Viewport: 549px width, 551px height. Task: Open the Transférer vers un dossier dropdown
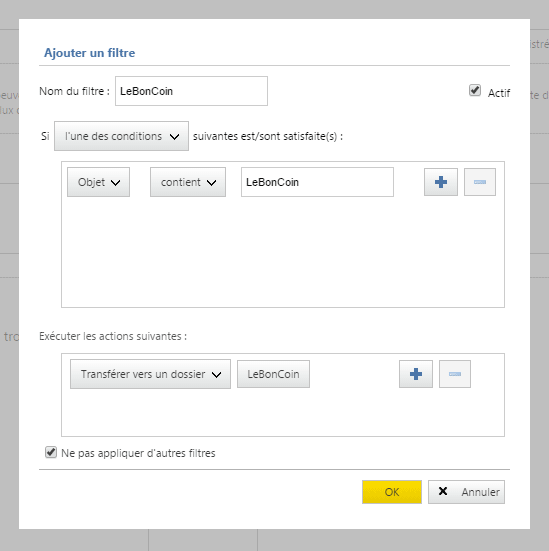pyautogui.click(x=150, y=374)
